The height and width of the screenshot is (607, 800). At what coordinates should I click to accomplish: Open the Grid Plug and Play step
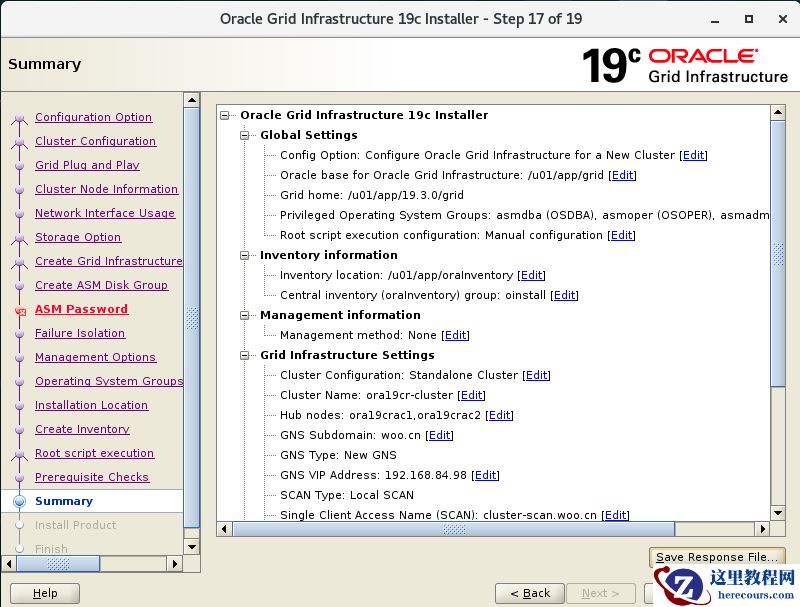click(x=87, y=165)
